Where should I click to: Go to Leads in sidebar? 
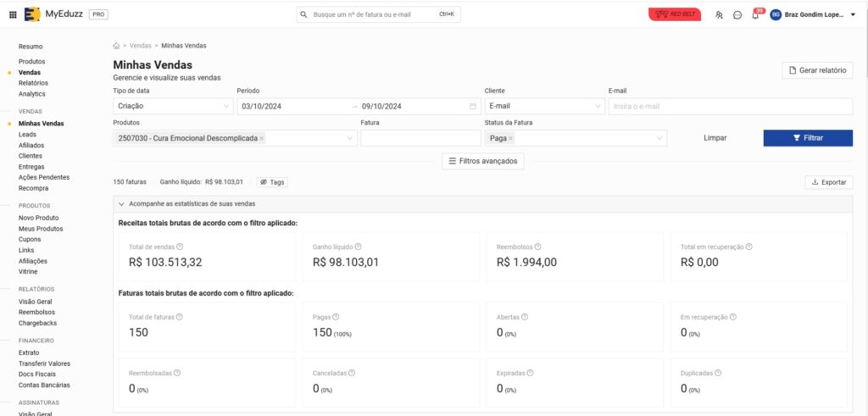click(27, 135)
